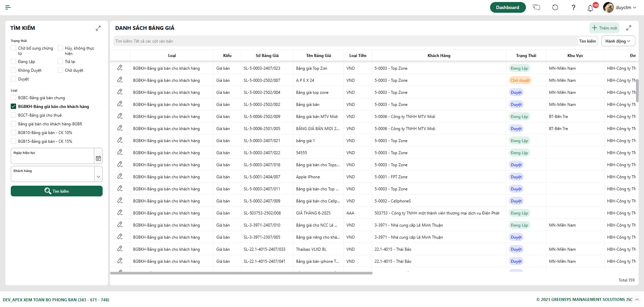Edit row SL-5-0003-2407/018 with pencil icon
Screen dimensions: 644x307
coord(120,164)
